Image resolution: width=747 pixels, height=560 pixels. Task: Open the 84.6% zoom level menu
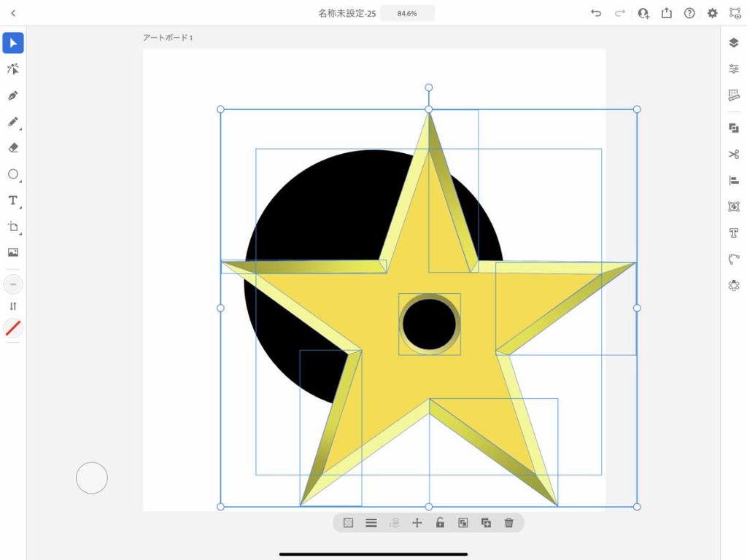(x=407, y=13)
